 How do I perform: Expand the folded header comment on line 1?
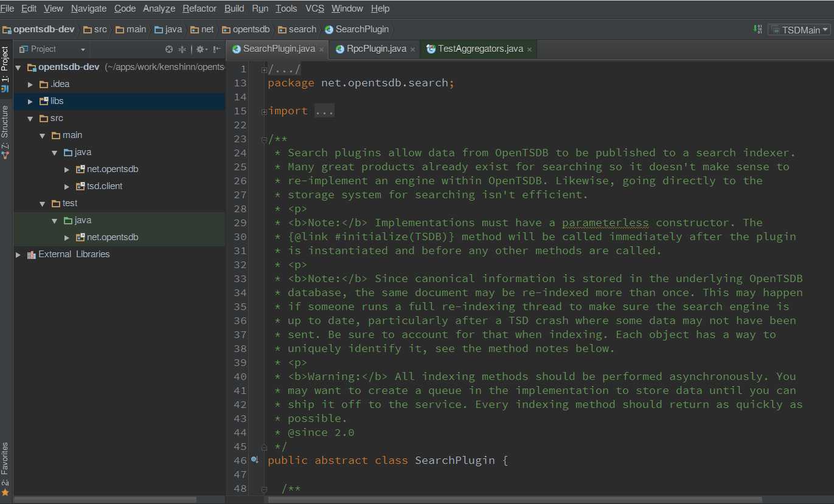tap(264, 70)
